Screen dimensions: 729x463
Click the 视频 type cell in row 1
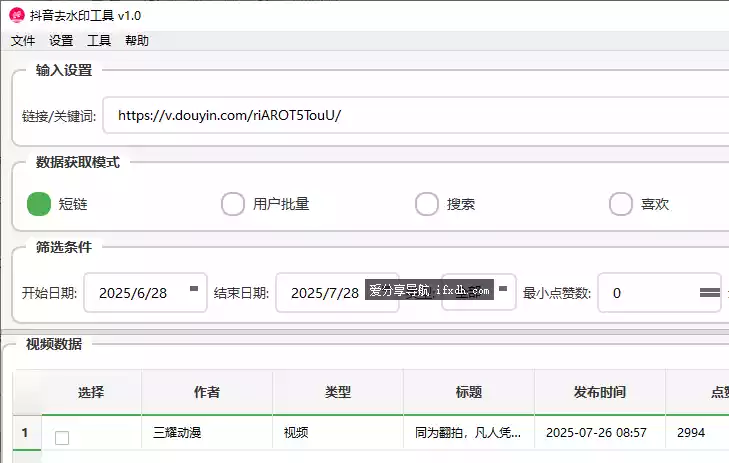click(338, 433)
